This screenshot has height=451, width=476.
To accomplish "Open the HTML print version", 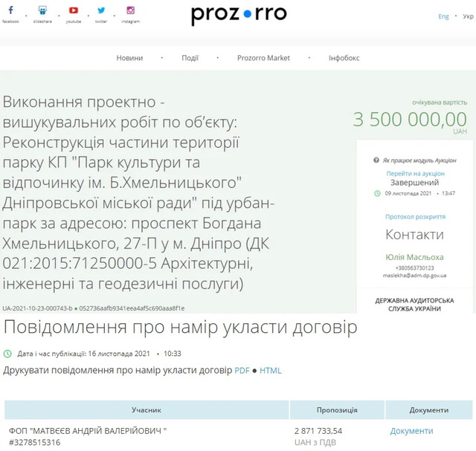I will 271,370.
